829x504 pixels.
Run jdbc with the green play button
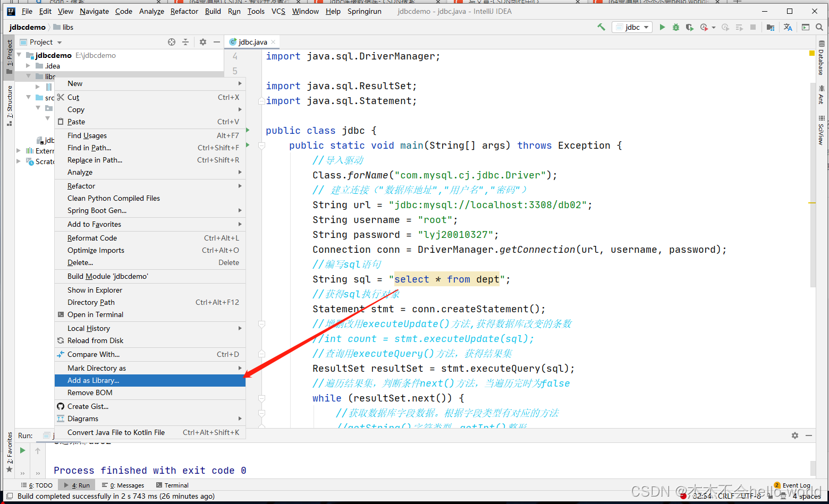(662, 27)
